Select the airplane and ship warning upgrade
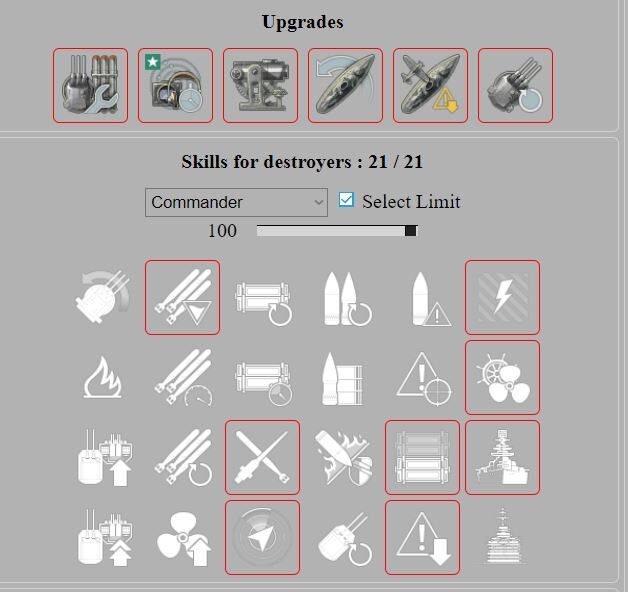This screenshot has height=592, width=628. click(x=430, y=85)
